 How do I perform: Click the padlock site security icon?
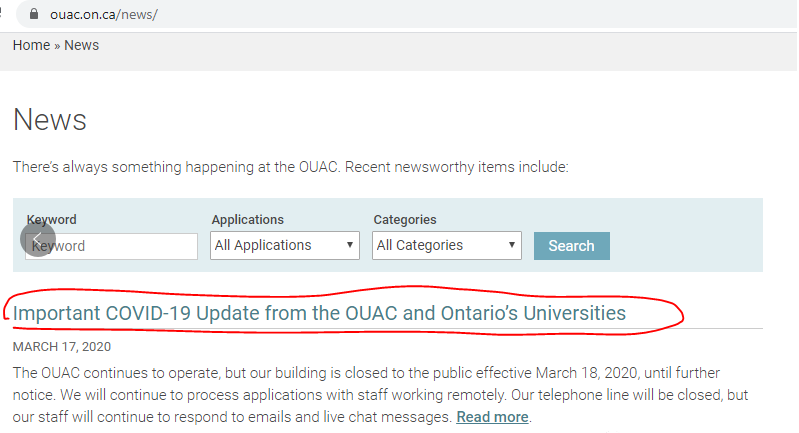[x=34, y=14]
